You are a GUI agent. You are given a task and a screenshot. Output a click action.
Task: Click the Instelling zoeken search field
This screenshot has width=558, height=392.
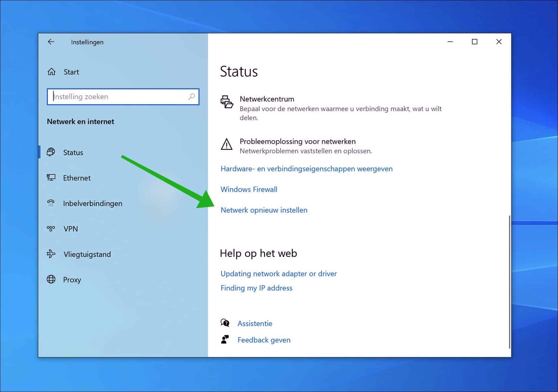pos(123,97)
